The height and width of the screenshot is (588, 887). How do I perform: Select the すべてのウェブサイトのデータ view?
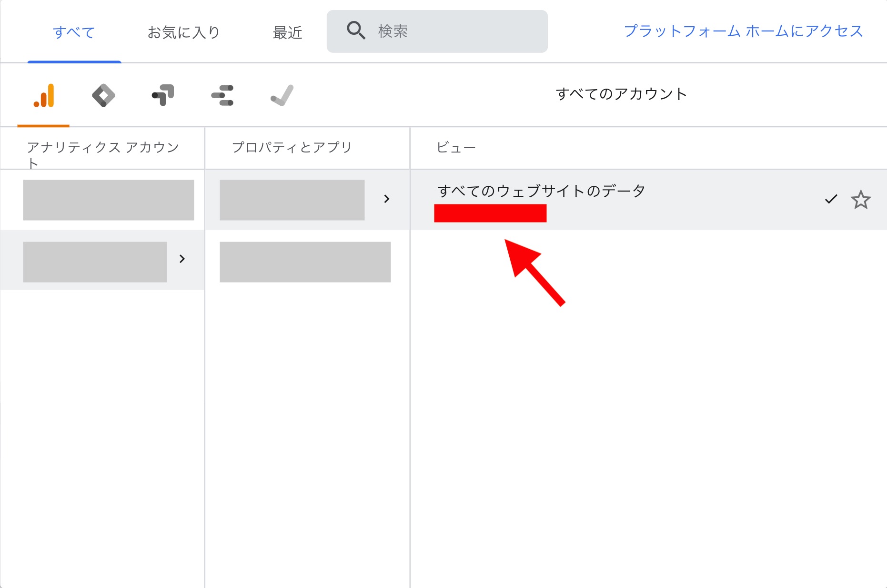tap(541, 191)
